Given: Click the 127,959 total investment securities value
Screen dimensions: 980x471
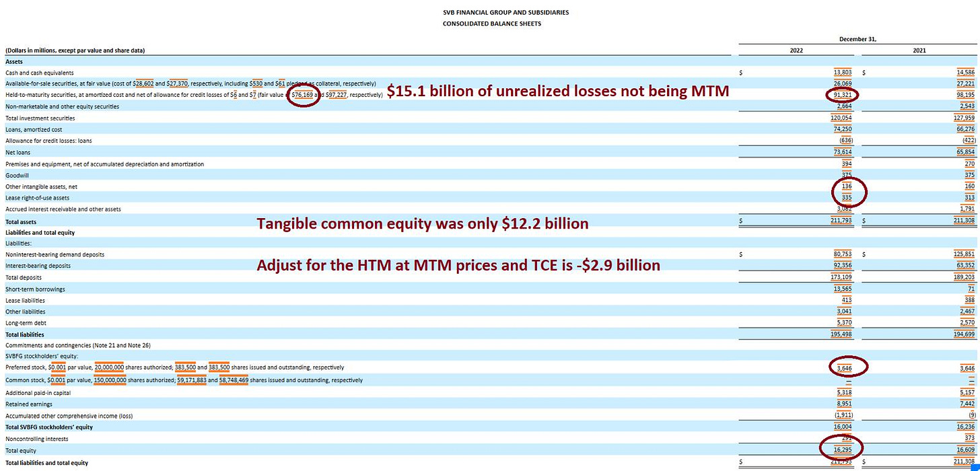Looking at the screenshot, I should [x=963, y=118].
